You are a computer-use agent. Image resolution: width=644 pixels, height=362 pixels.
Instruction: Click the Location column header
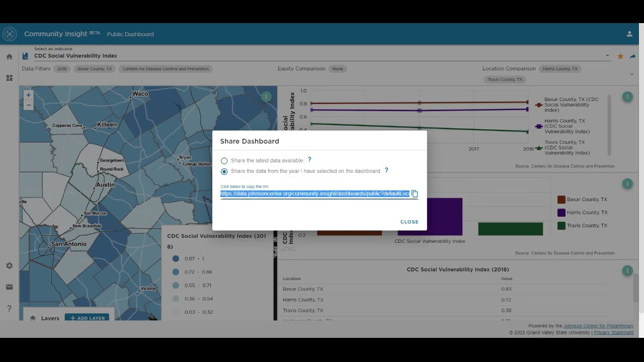click(x=292, y=279)
